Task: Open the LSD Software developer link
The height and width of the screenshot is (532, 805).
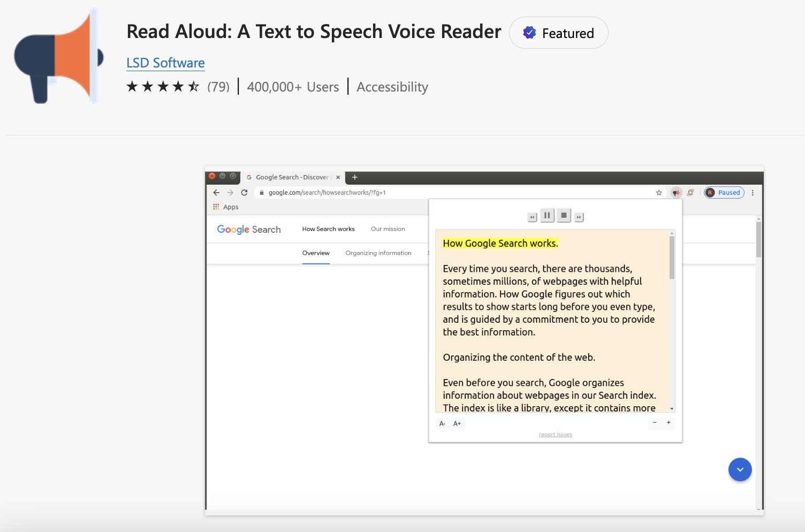Action: [x=165, y=63]
